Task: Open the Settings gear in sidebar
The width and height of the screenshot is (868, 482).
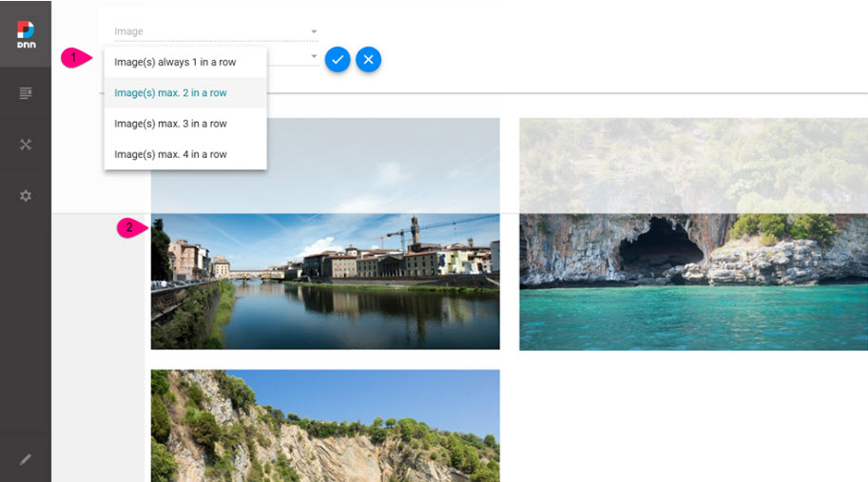Action: click(26, 196)
